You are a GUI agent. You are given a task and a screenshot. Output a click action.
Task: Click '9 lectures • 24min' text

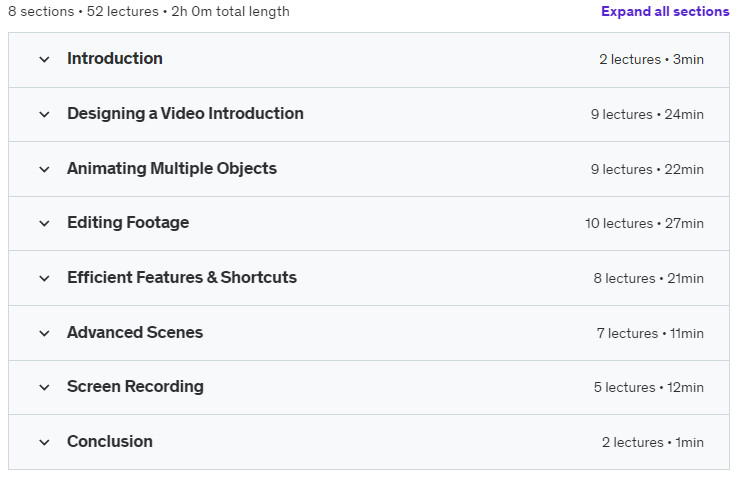pyautogui.click(x=647, y=115)
